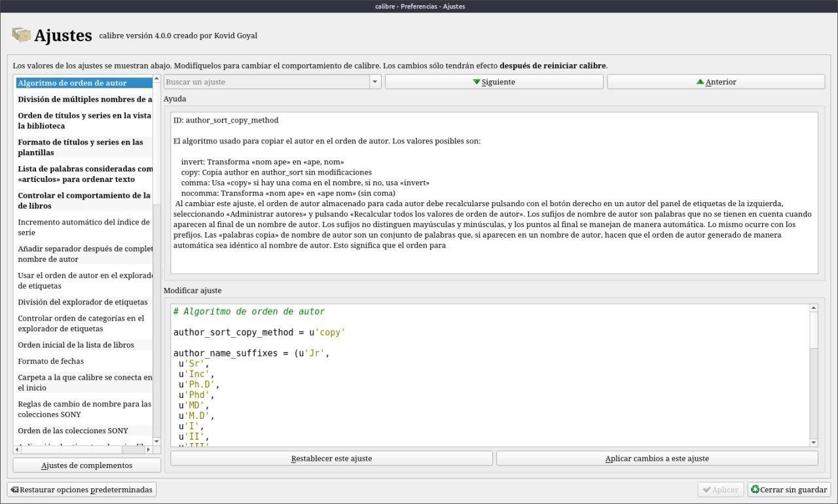Click the recycle icon on Cerrar sin guardar

755,490
